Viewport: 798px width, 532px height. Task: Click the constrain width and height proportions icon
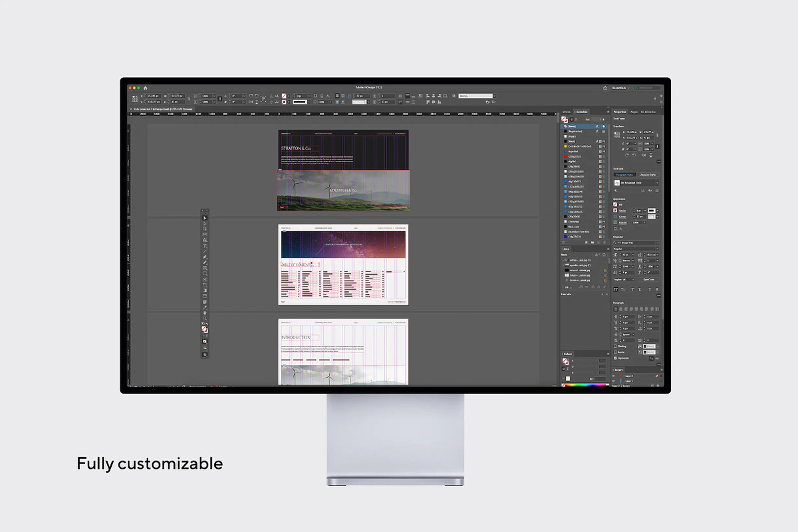click(657, 135)
